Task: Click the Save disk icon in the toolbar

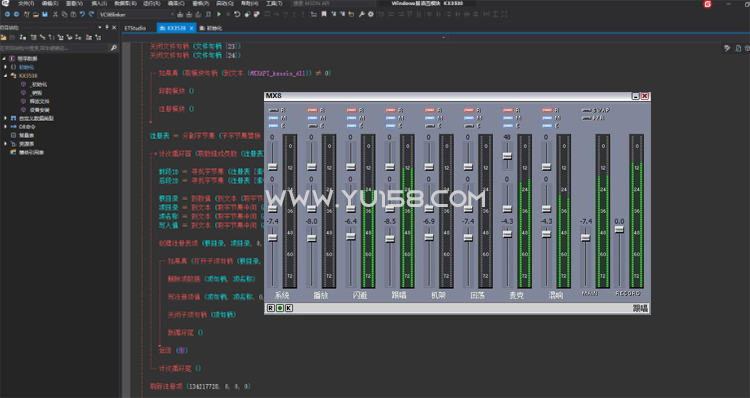Action: [x=45, y=14]
